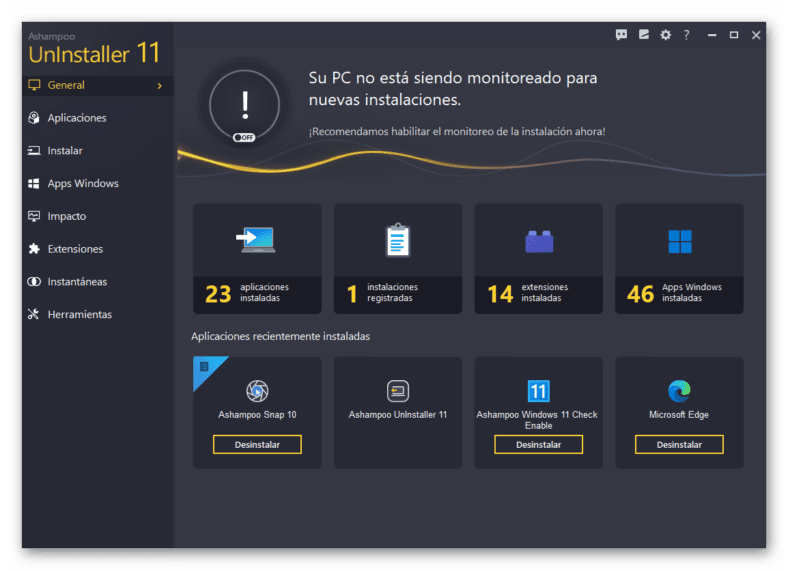The width and height of the screenshot is (788, 570).
Task: Click the Windows 11 Check Enable icon
Action: pyautogui.click(x=538, y=391)
